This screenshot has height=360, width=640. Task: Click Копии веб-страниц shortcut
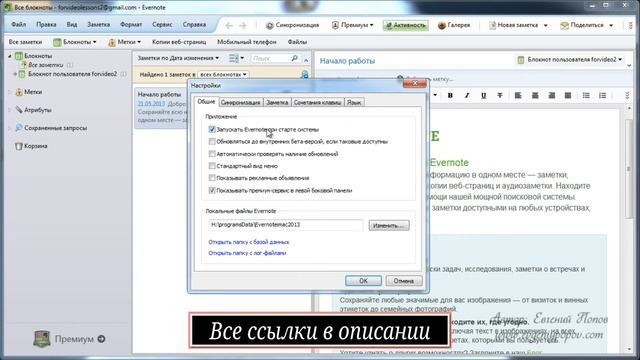(x=179, y=42)
